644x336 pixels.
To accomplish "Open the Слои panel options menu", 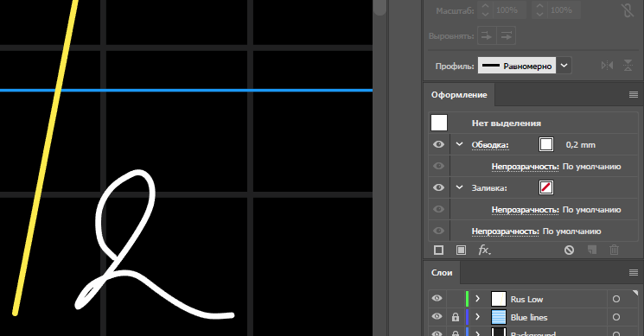I will (x=634, y=272).
